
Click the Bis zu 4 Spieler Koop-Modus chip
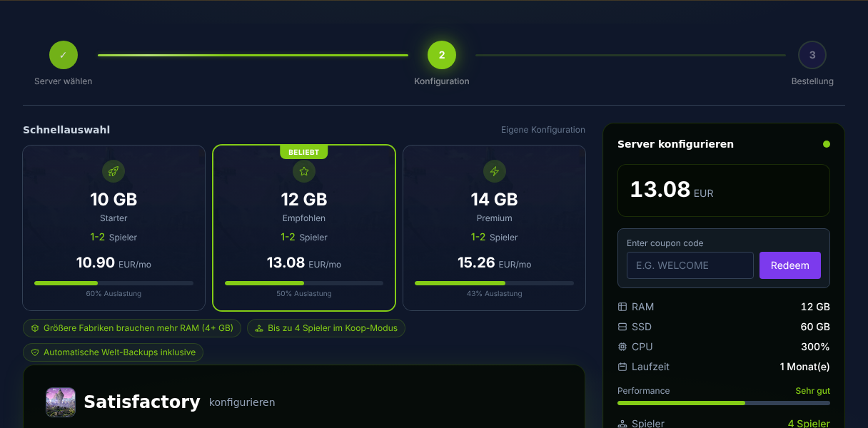(327, 328)
